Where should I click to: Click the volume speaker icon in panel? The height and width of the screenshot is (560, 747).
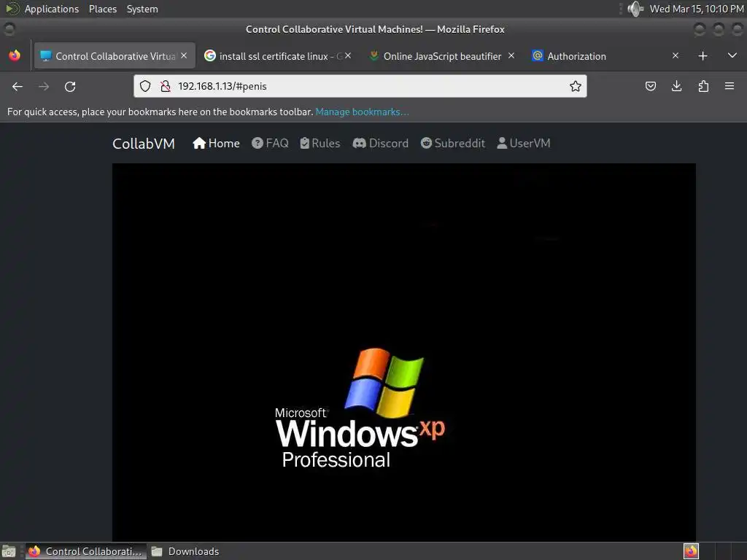click(x=635, y=9)
